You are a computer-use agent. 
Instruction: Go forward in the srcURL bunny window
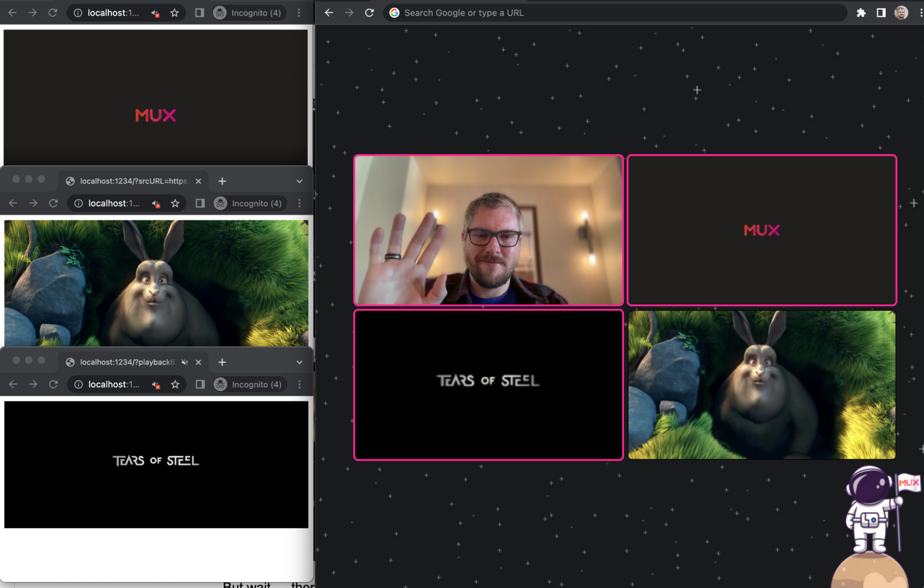33,203
